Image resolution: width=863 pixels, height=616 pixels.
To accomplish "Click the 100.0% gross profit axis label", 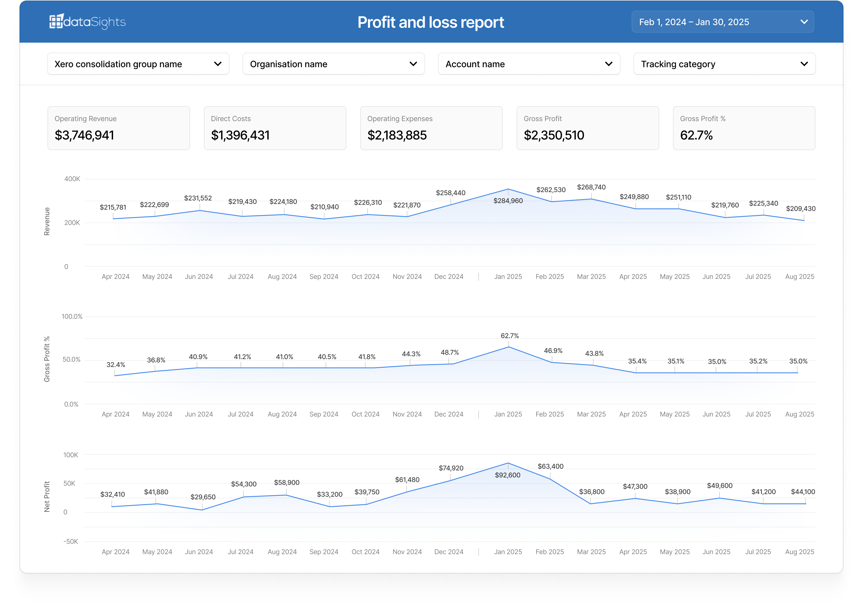I will tap(72, 316).
